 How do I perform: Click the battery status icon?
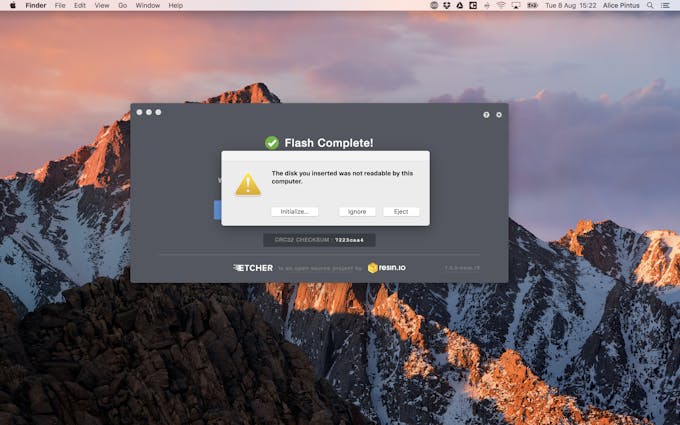click(532, 5)
